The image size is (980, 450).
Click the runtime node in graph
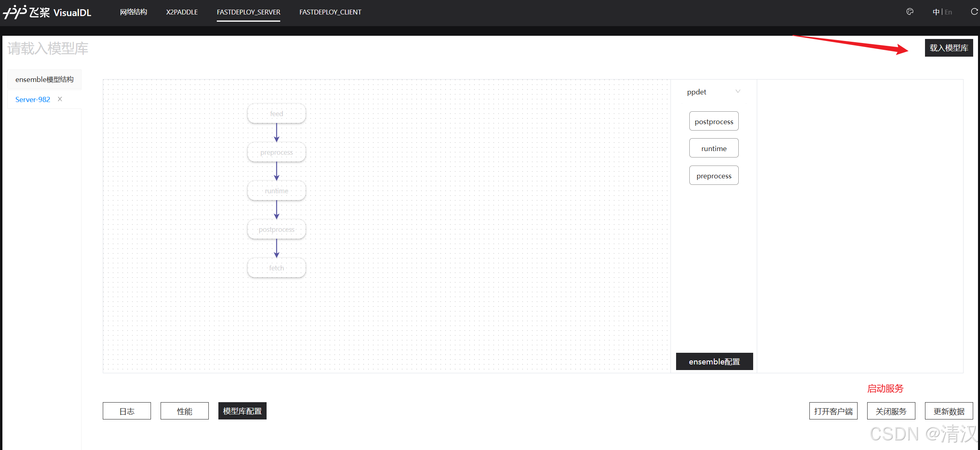click(x=277, y=191)
